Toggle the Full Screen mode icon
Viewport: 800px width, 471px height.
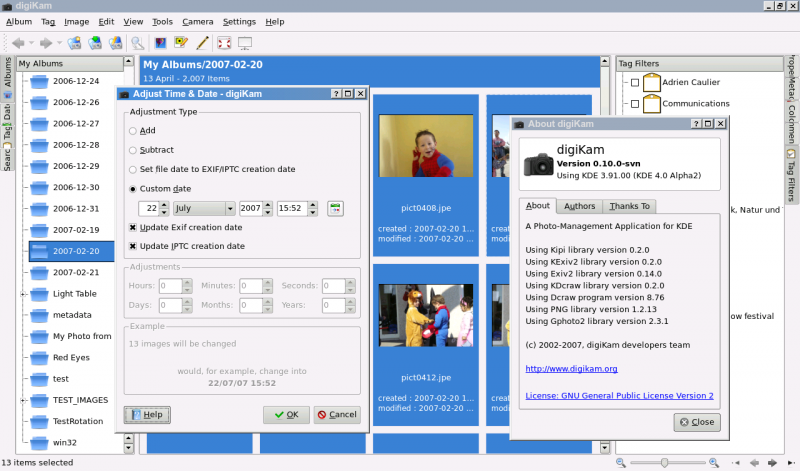(224, 43)
